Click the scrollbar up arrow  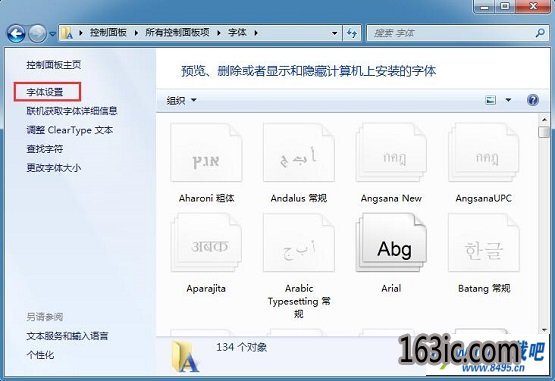pos(544,120)
